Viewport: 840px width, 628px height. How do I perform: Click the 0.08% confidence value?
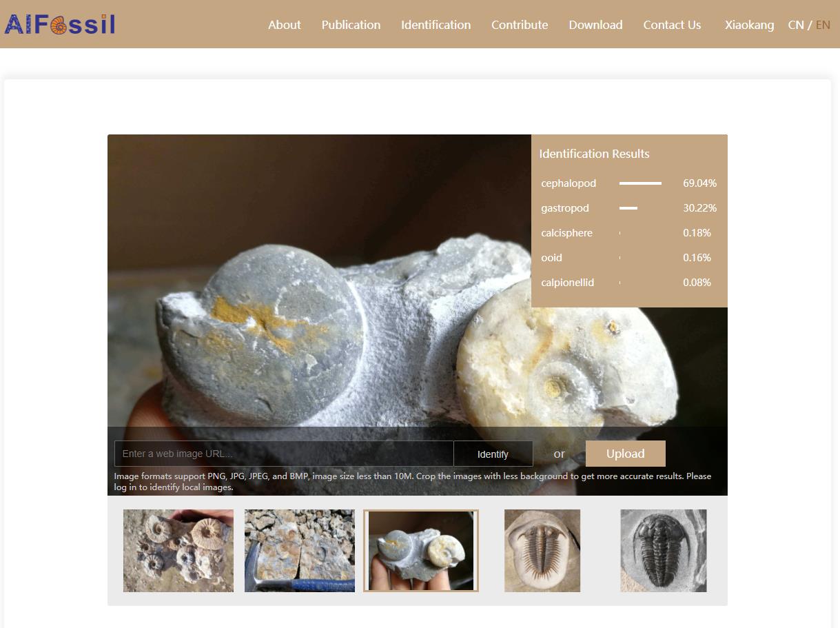tap(697, 283)
